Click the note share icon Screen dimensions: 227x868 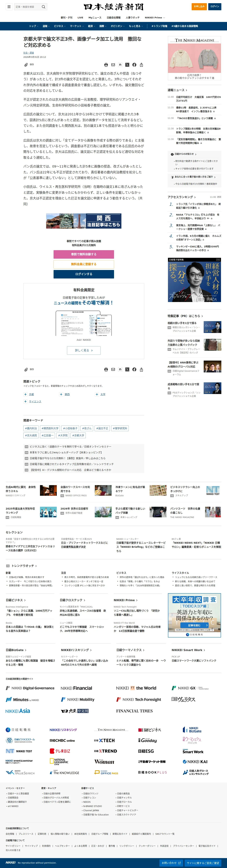pyautogui.click(x=120, y=65)
